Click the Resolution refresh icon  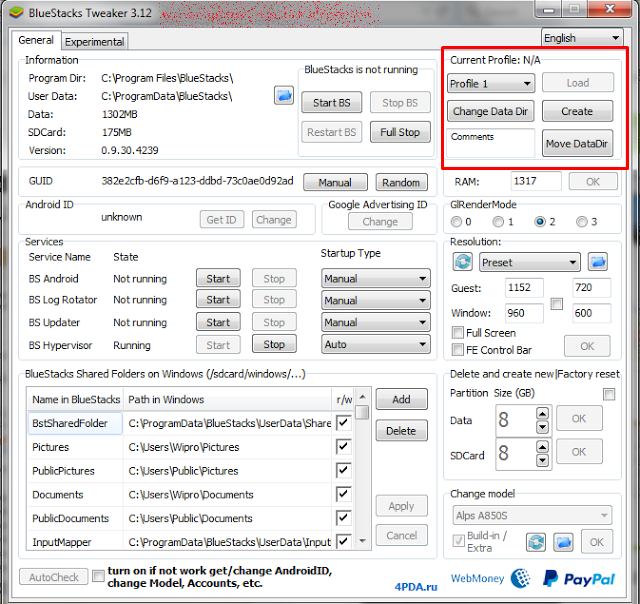pos(463,262)
